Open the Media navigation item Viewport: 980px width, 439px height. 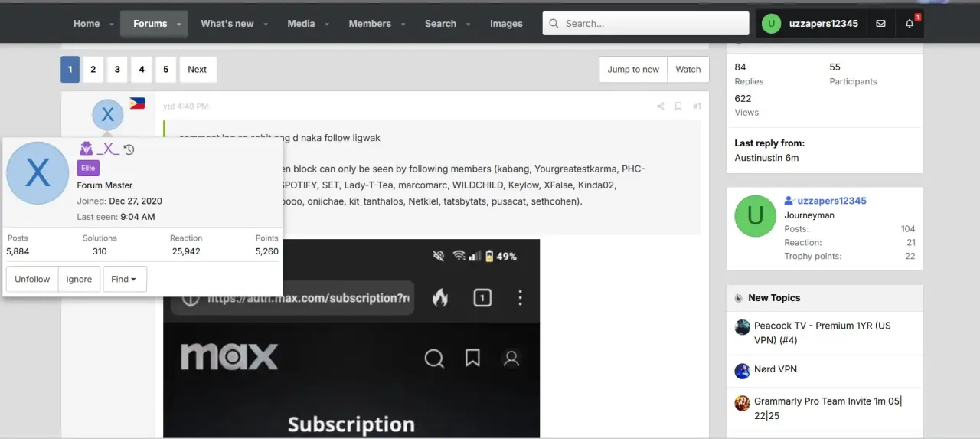[301, 24]
